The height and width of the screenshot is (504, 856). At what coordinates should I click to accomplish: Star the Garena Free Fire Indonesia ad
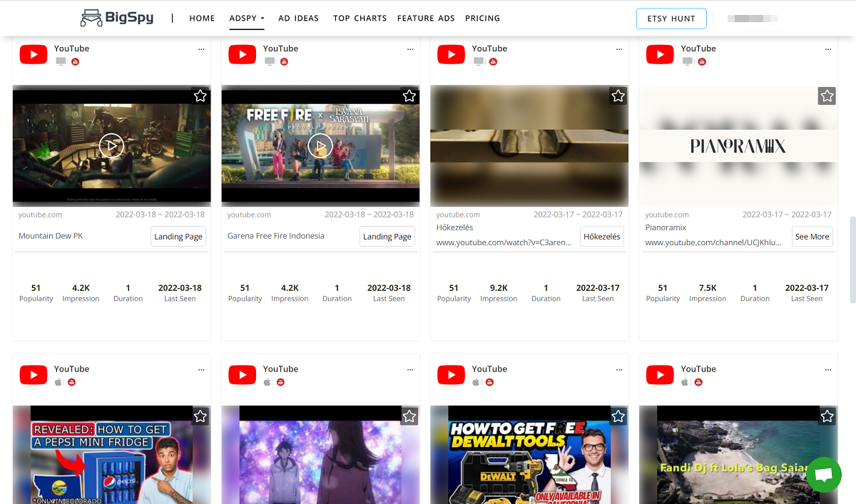(x=409, y=96)
